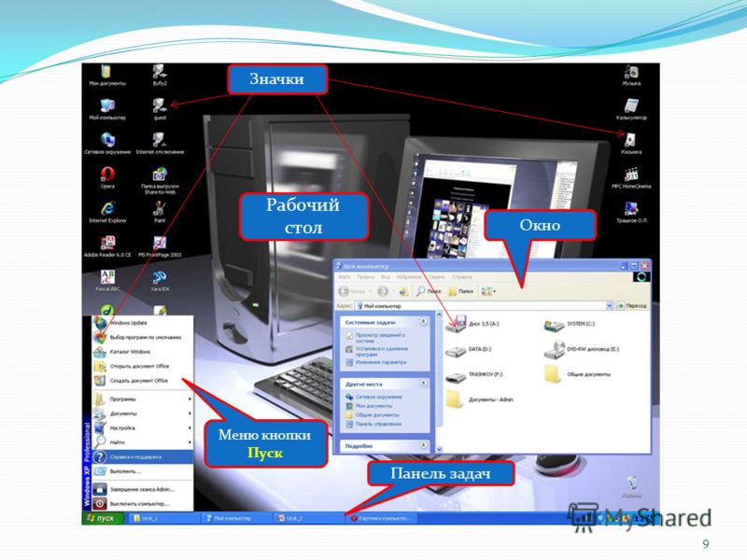
Task: Toggle the Подробно panel chevron
Action: (423, 445)
